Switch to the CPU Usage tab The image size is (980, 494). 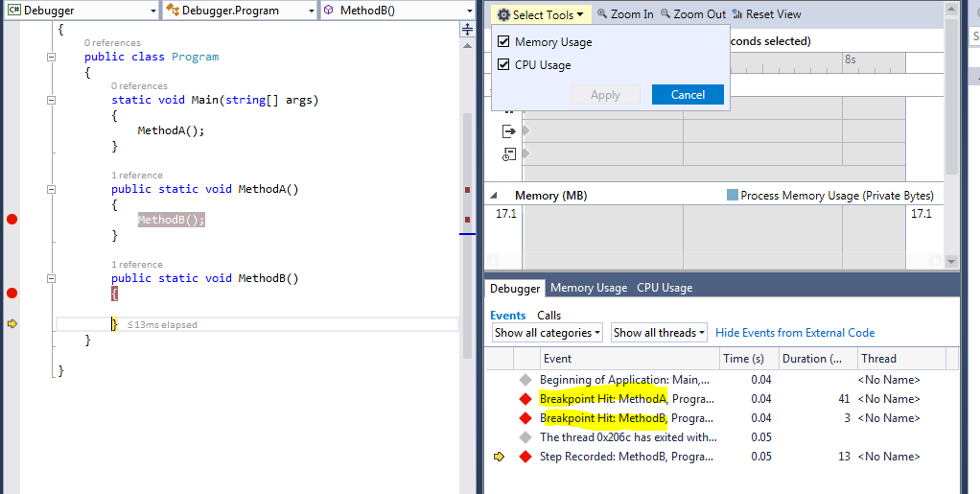click(665, 288)
